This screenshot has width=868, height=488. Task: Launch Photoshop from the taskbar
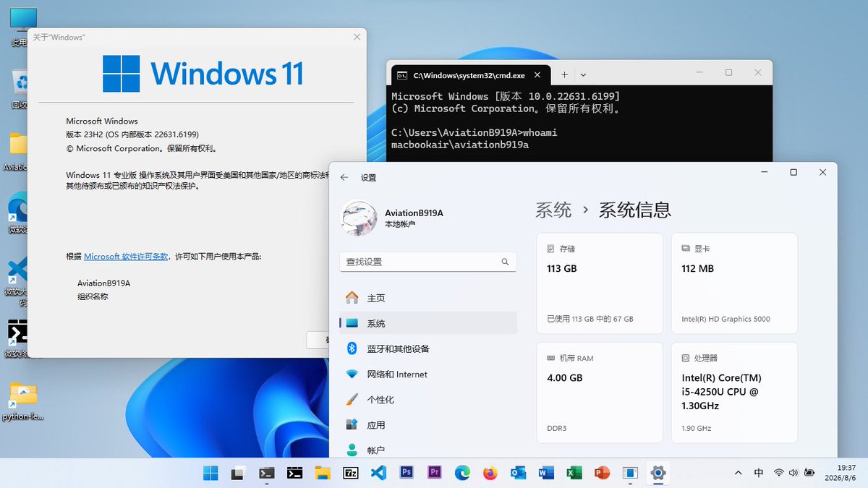407,474
